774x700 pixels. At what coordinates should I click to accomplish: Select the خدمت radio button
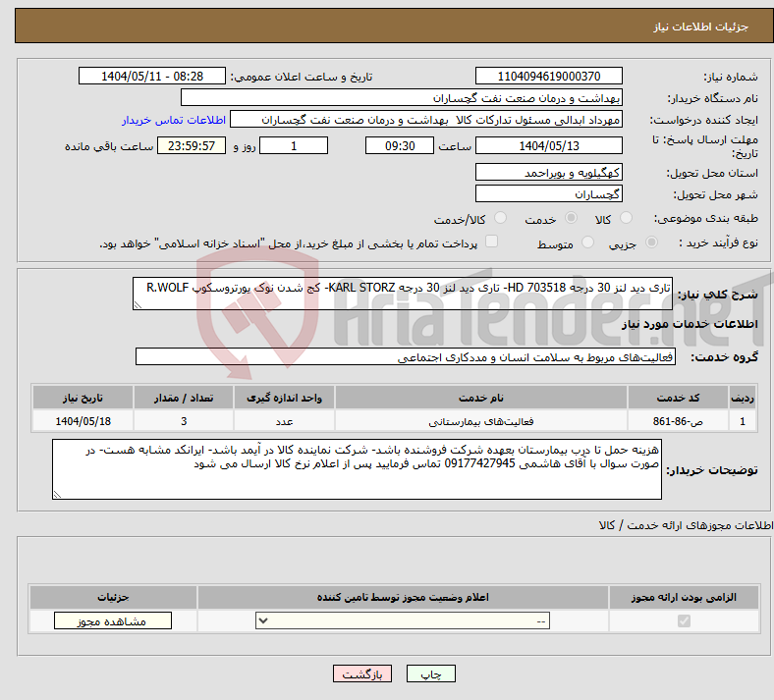tap(571, 218)
